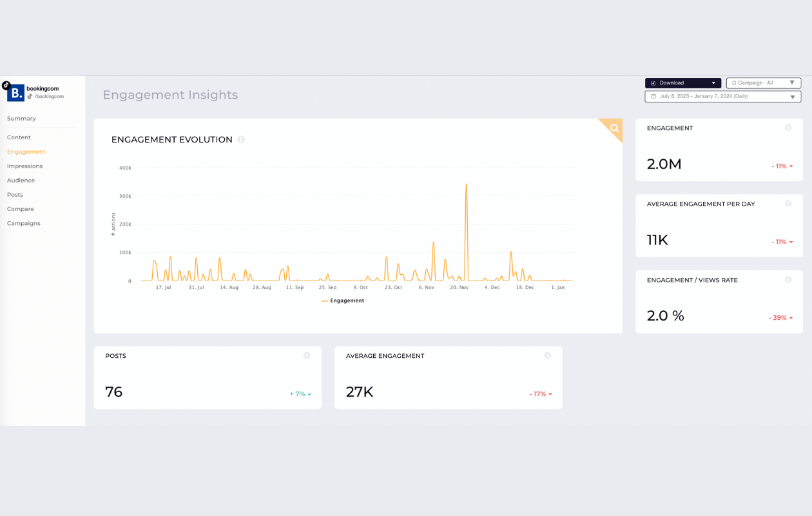
Task: Open Campaigns in the sidebar
Action: pyautogui.click(x=24, y=223)
